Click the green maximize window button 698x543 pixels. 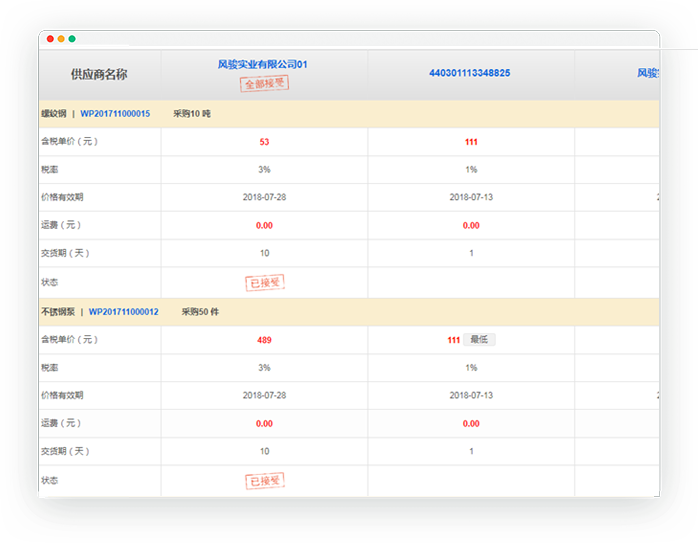[72, 39]
